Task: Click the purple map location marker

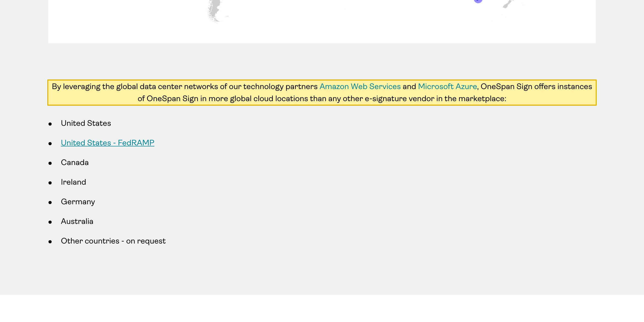Action: 478,1
